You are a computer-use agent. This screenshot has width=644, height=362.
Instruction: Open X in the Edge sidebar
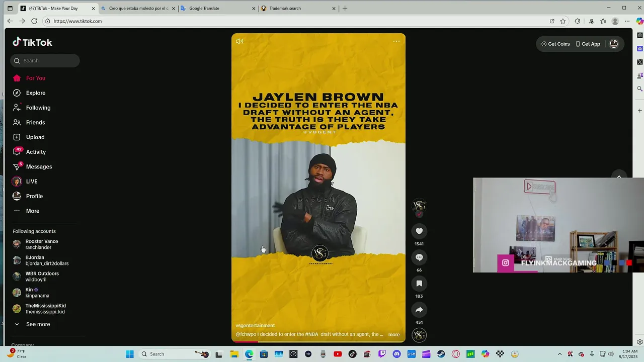pyautogui.click(x=639, y=62)
